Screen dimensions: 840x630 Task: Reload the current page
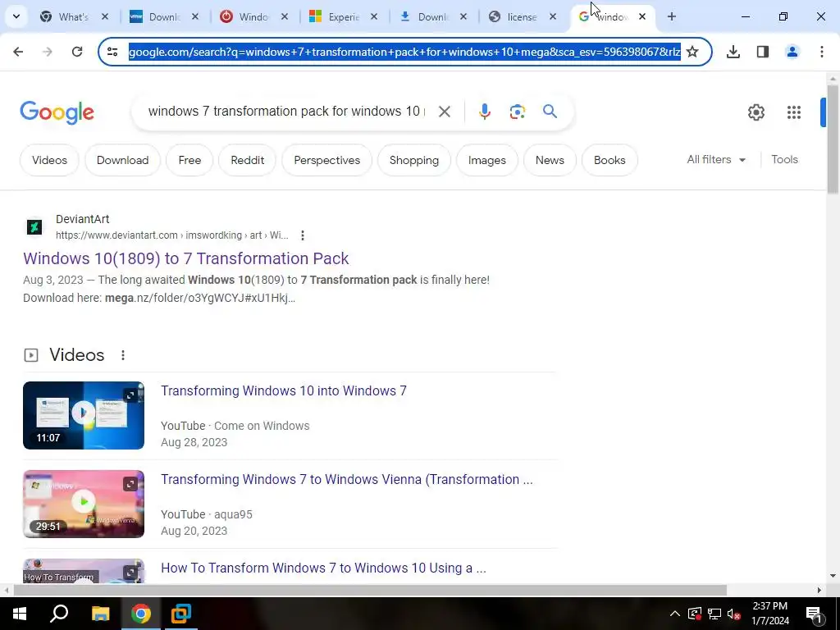coord(77,52)
